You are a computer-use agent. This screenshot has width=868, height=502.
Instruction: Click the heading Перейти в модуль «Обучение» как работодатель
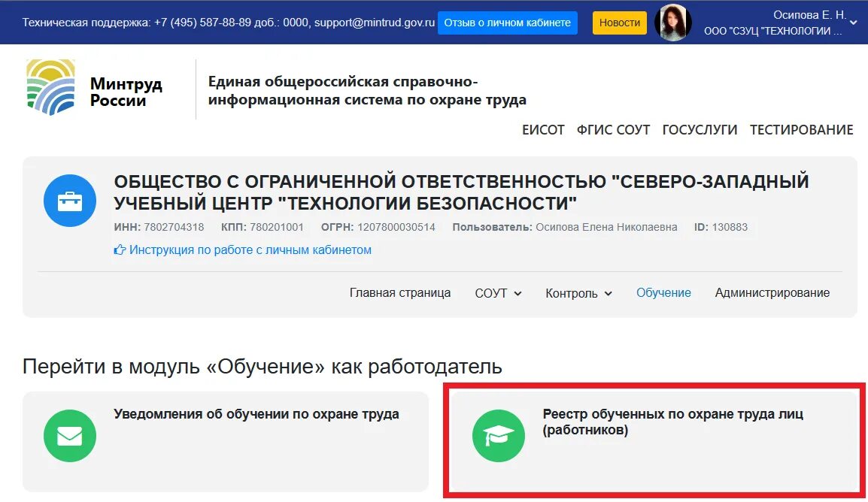point(263,366)
